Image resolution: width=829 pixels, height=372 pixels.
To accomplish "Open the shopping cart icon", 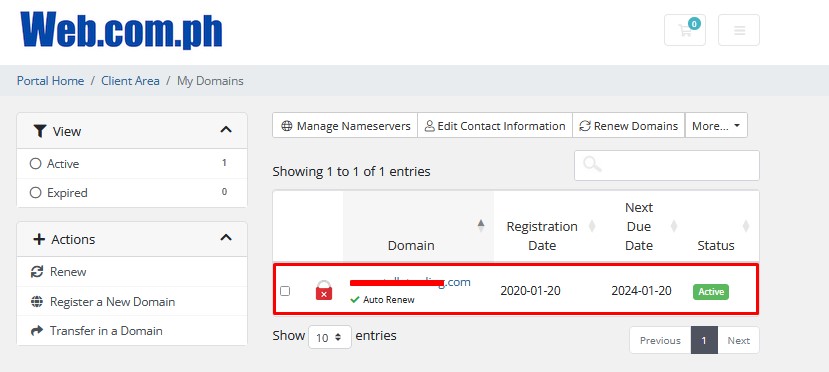I will pos(685,30).
